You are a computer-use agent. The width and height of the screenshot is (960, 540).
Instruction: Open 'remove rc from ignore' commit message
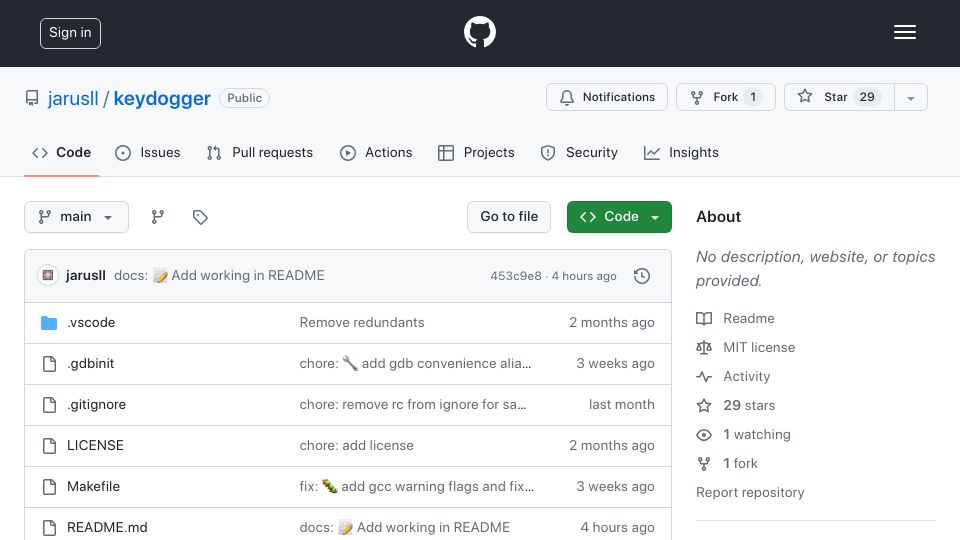(413, 405)
